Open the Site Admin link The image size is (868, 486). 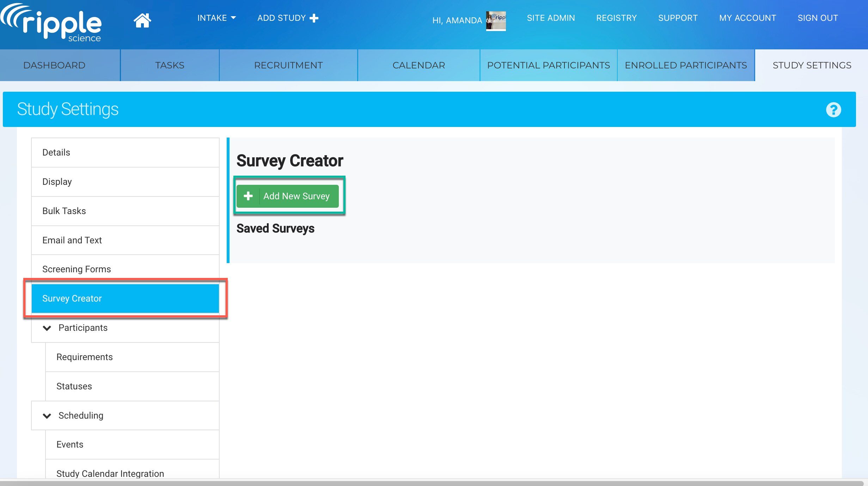coord(551,18)
